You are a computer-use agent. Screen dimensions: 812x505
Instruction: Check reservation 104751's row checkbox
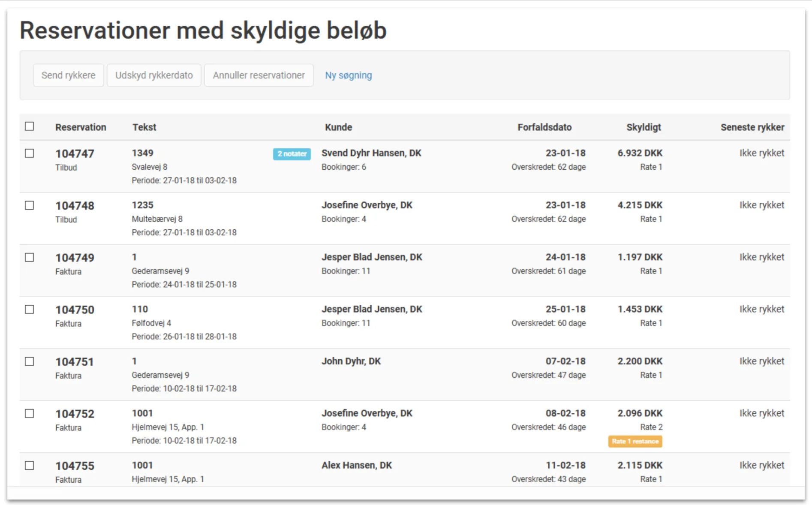[x=29, y=361]
